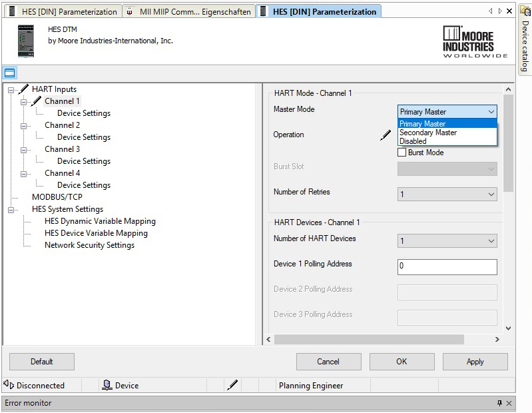
Task: Click the vertical scrollbar down arrow
Action: pyautogui.click(x=508, y=328)
